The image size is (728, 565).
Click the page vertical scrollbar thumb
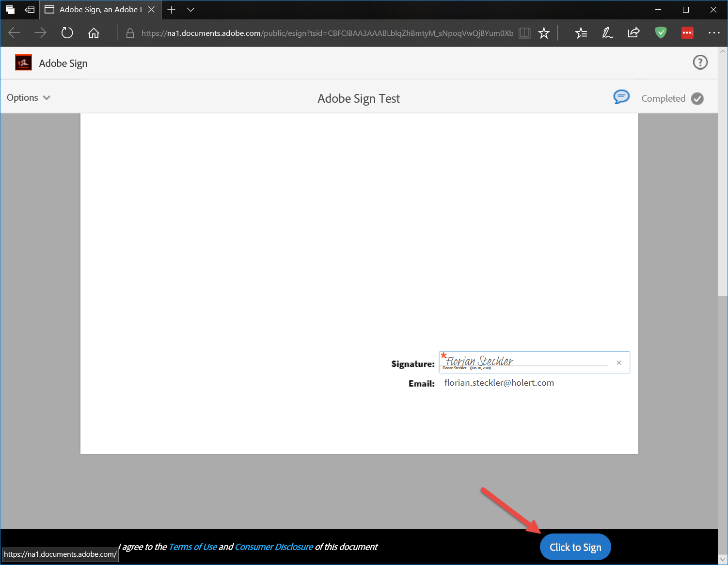tap(723, 175)
